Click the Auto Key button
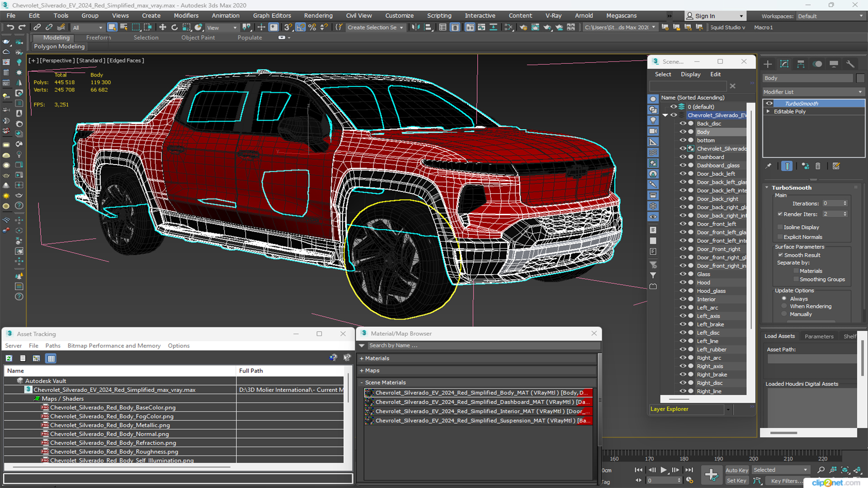Viewport: 868px width, 488px height. tap(737, 470)
